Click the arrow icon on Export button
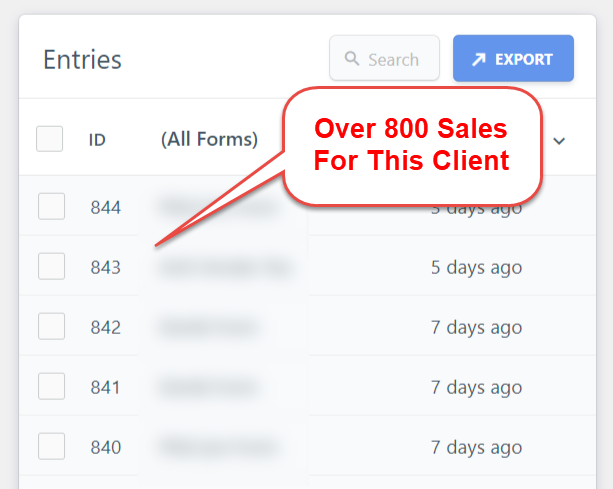The height and width of the screenshot is (489, 613). (x=478, y=59)
